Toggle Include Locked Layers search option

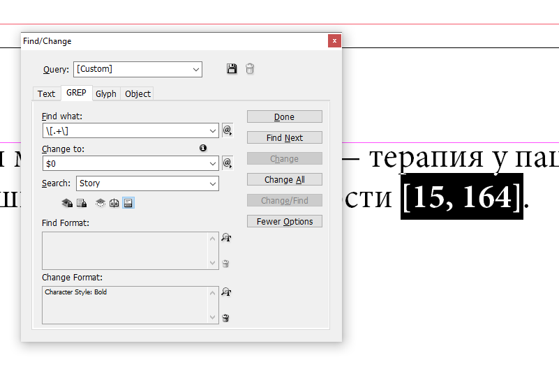pyautogui.click(x=67, y=203)
